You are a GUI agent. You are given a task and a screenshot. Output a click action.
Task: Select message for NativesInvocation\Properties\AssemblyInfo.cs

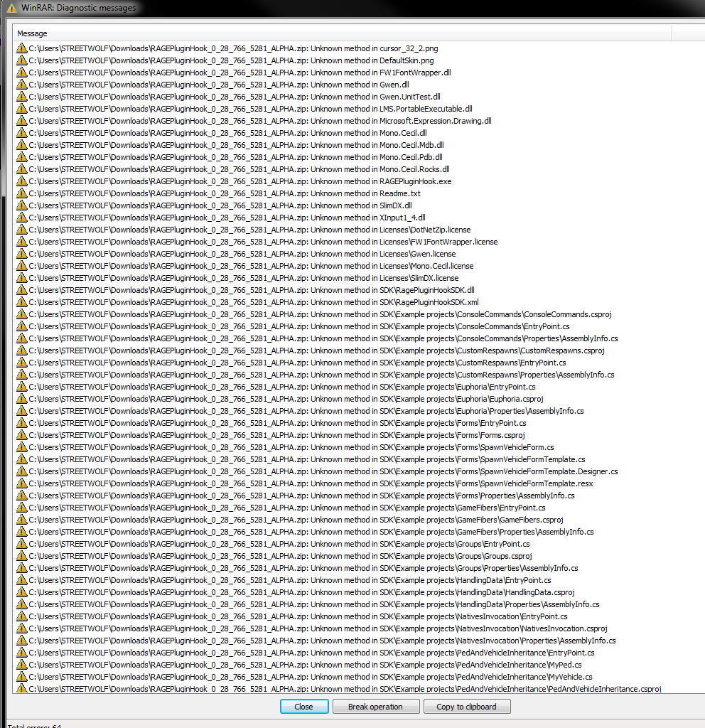pos(322,641)
